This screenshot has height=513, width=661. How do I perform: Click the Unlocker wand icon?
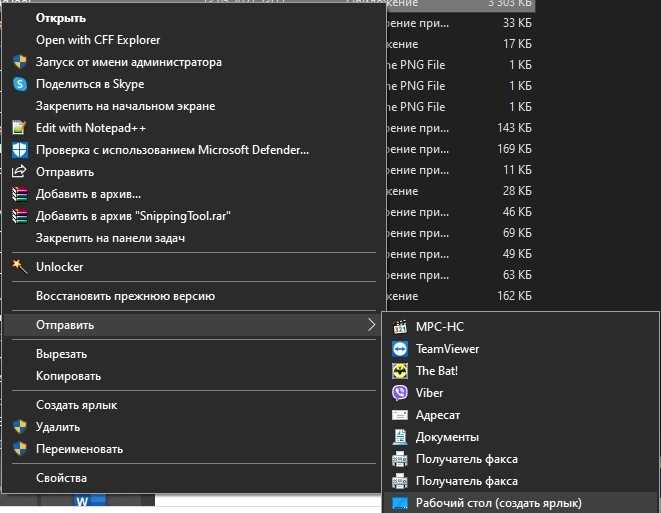(x=19, y=266)
